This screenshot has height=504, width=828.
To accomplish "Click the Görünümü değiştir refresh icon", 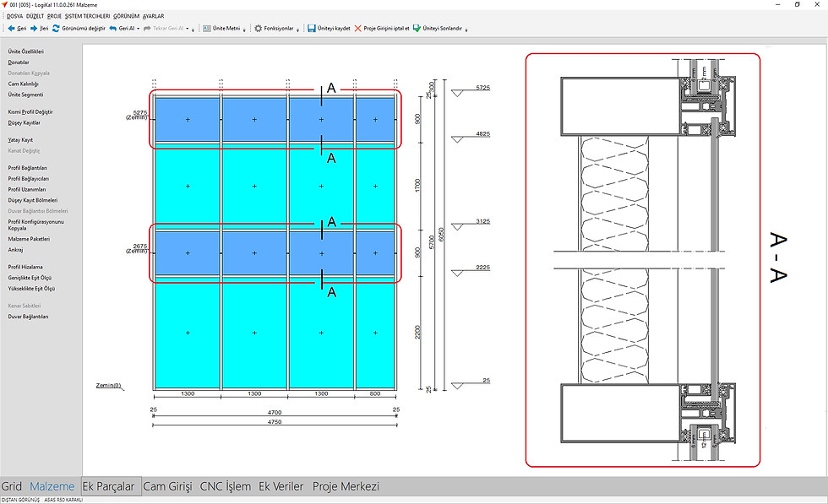I will (56, 29).
